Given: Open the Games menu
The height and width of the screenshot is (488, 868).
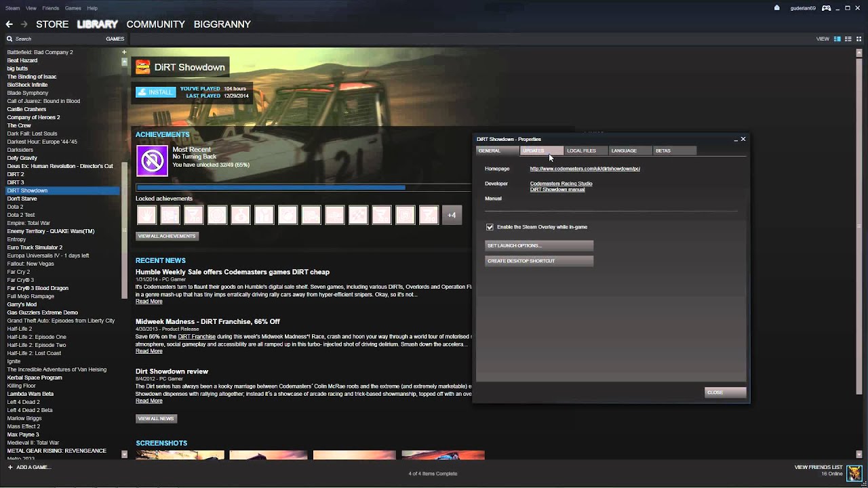Looking at the screenshot, I should pyautogui.click(x=73, y=8).
